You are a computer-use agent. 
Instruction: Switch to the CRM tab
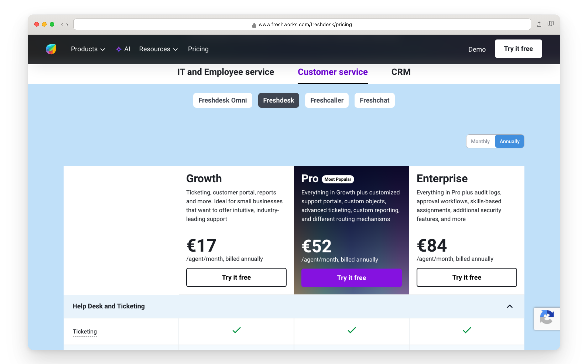tap(401, 72)
